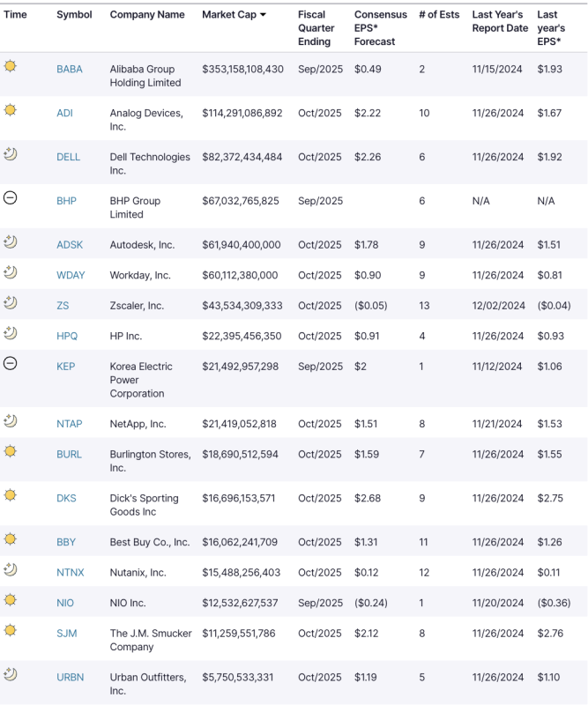
Task: Click the Symbol column header
Action: click(74, 15)
